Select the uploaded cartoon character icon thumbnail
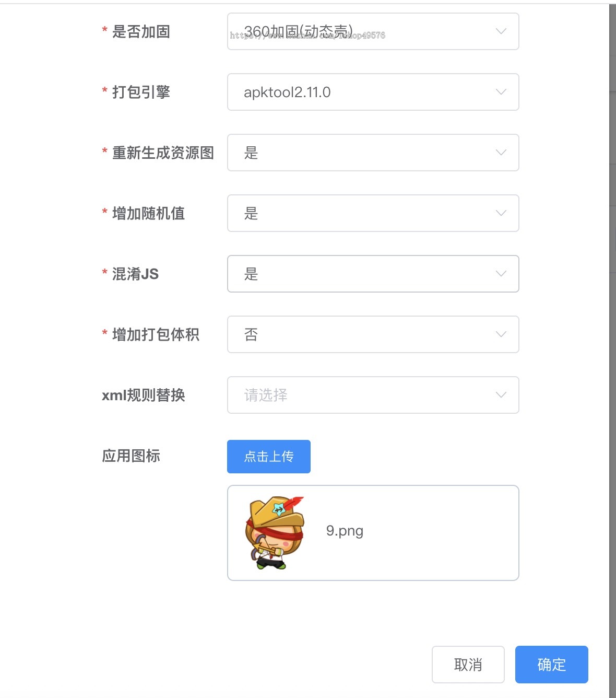 275,532
